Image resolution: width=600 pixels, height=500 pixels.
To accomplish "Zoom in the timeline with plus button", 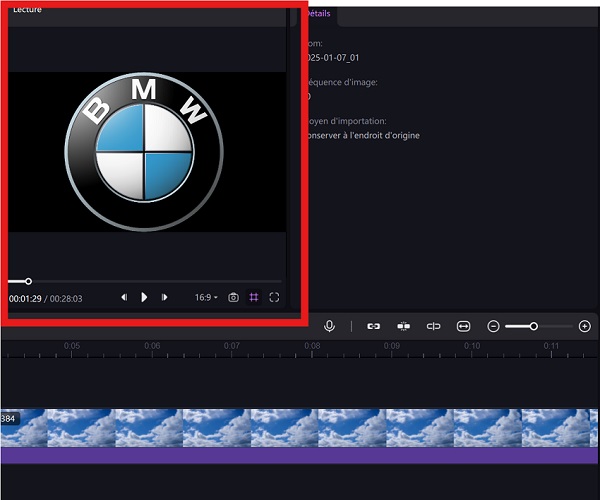I will [x=584, y=326].
